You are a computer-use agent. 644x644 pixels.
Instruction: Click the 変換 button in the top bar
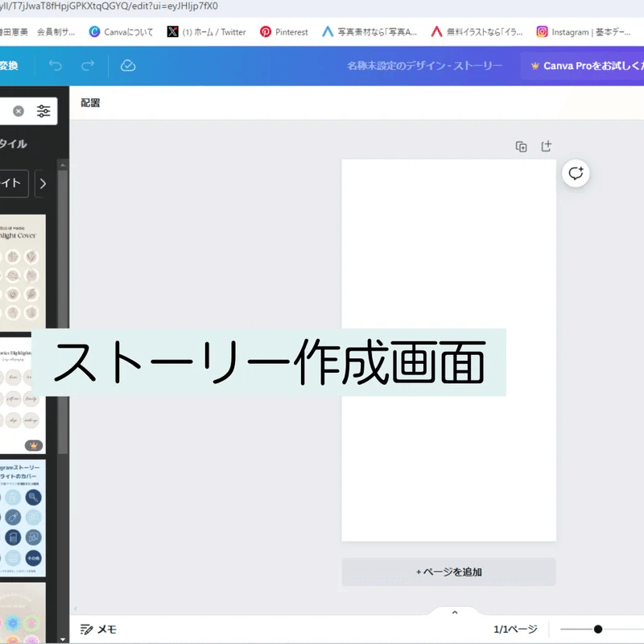pos(9,66)
